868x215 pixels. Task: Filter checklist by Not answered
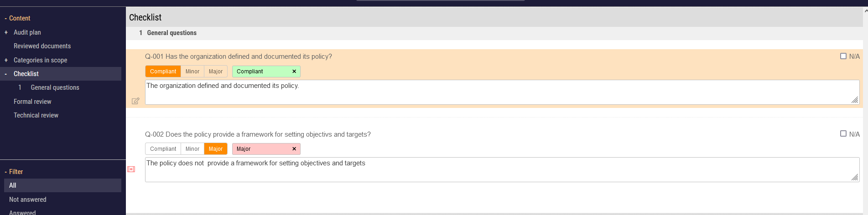28,200
